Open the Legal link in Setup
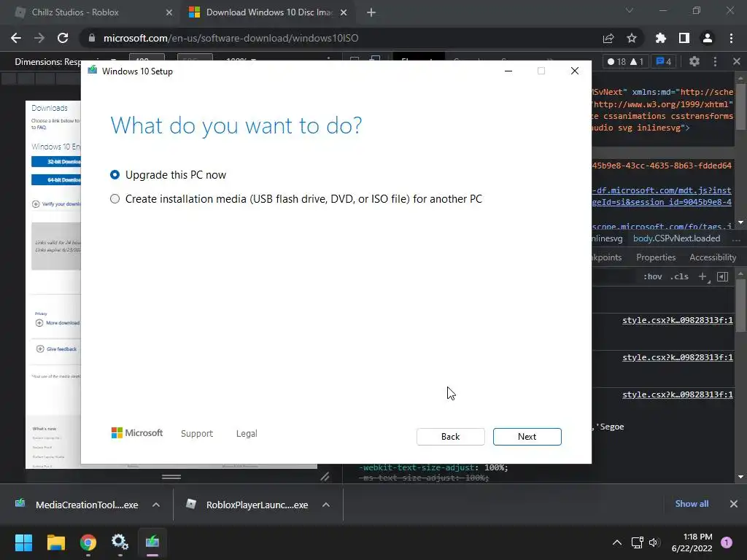The image size is (747, 560). 247,433
